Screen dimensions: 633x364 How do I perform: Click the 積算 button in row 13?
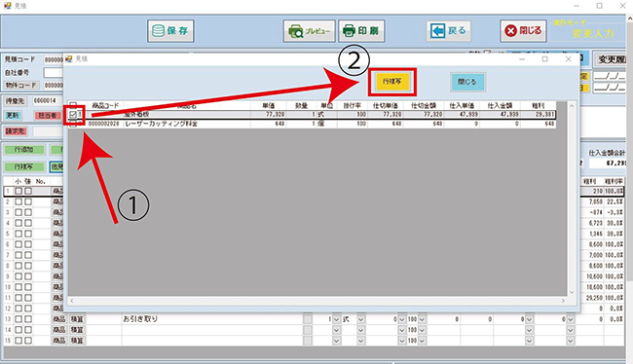coord(77,319)
